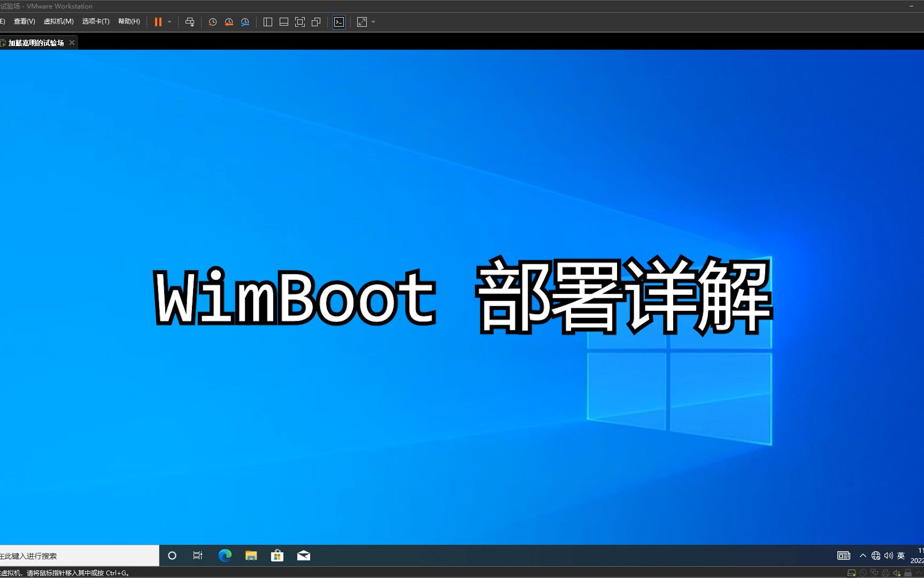This screenshot has height=578, width=924.
Task: Send Ctrl+Alt+Del to the guest
Action: point(190,22)
